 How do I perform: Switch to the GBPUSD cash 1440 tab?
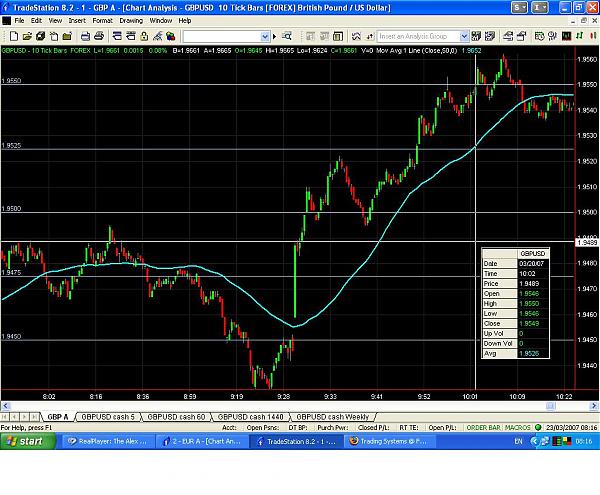pyautogui.click(x=251, y=417)
